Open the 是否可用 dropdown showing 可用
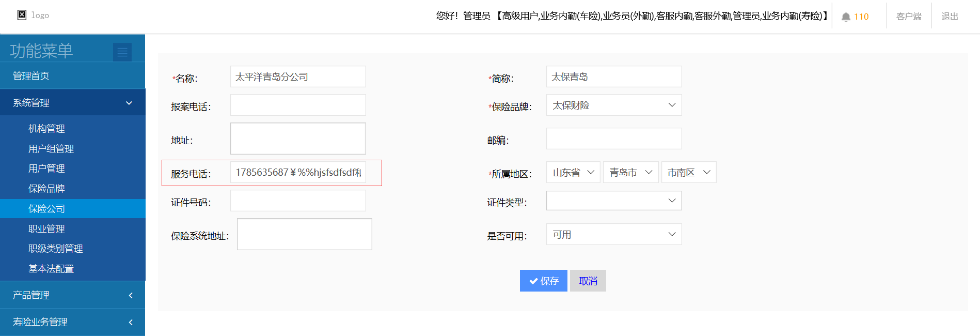 click(614, 234)
